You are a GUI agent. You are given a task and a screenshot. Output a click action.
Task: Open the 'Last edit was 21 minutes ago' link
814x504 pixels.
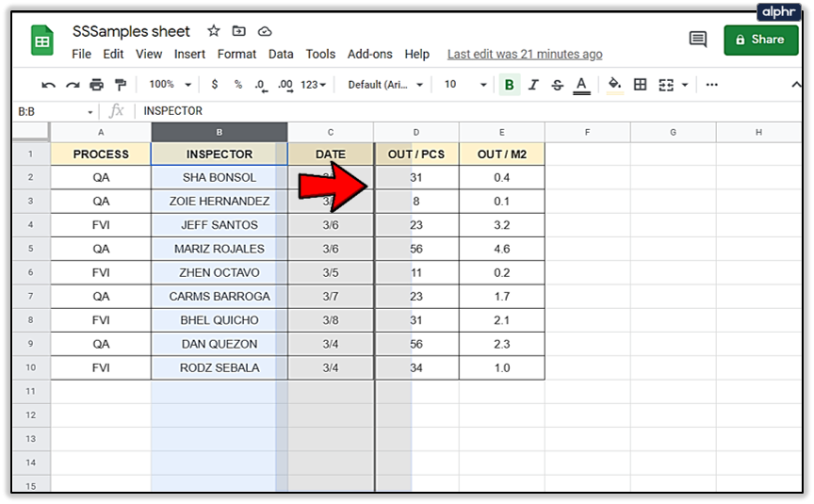coord(525,55)
